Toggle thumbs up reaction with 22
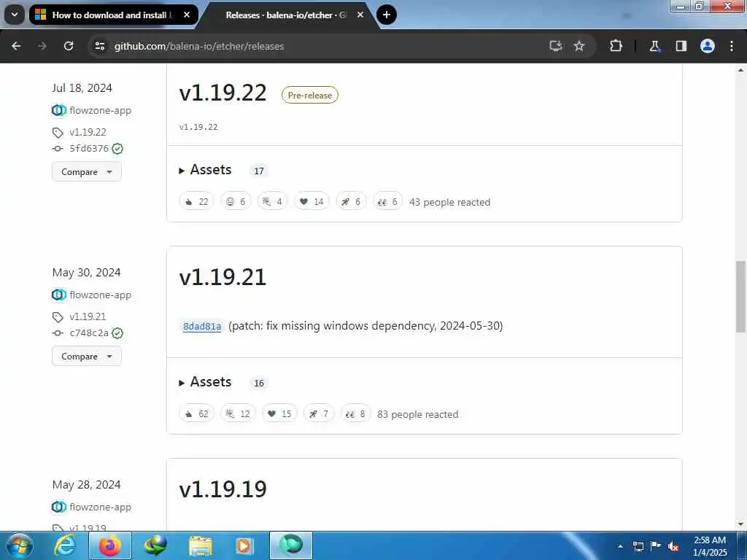 click(197, 201)
